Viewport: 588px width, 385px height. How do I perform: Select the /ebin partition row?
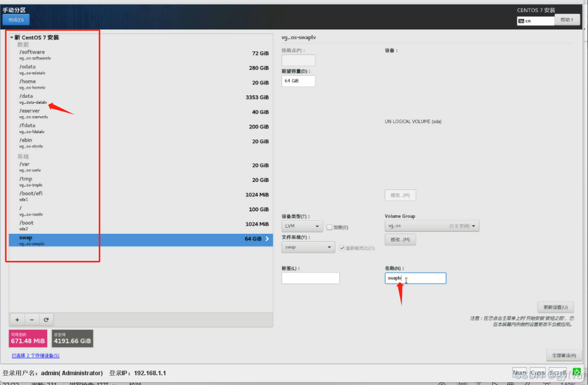point(141,143)
